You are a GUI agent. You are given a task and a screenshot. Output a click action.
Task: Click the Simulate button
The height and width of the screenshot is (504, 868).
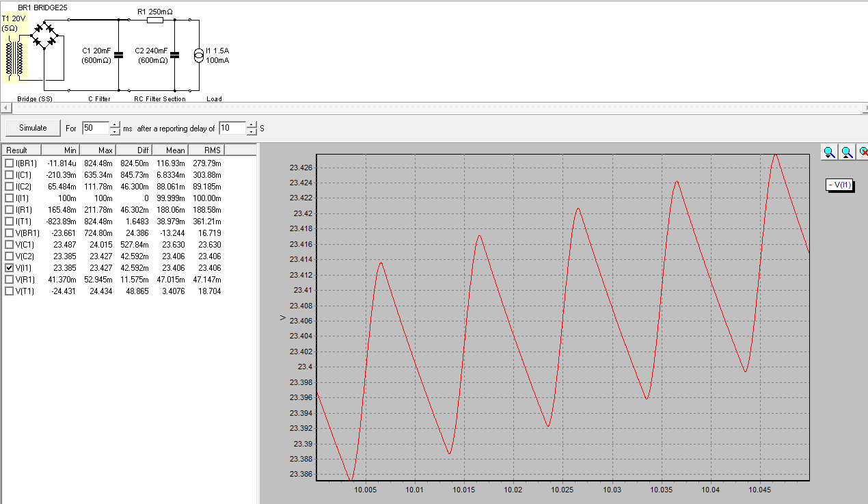33,128
